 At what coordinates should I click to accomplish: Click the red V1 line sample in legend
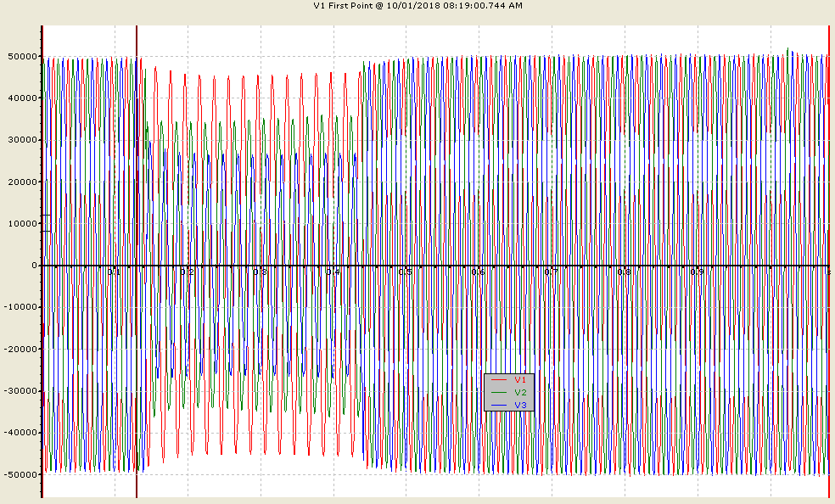[498, 380]
